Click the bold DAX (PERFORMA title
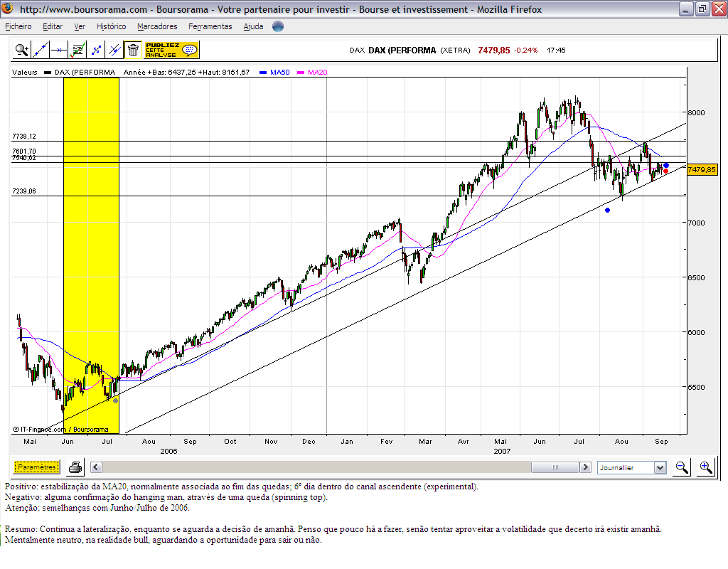 click(402, 50)
